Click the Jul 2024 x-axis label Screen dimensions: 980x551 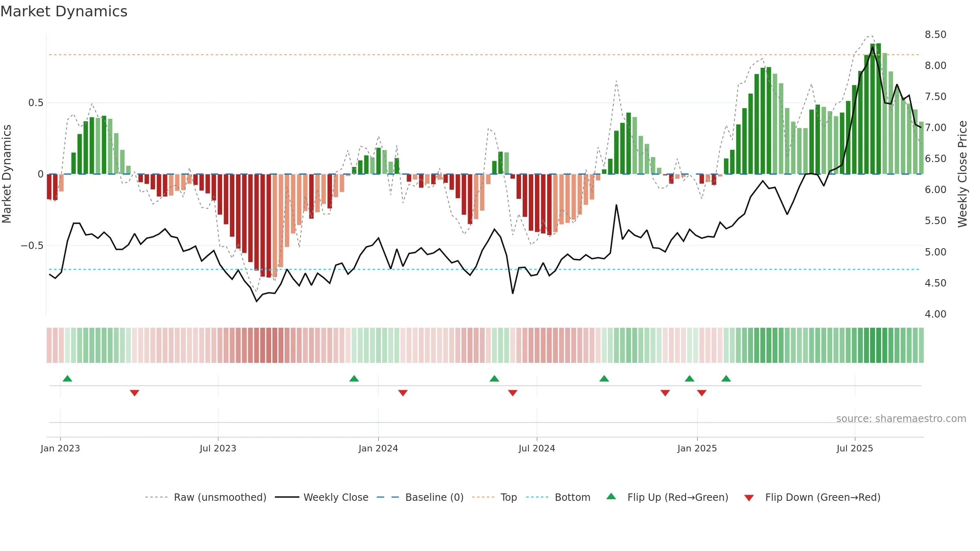click(x=537, y=448)
